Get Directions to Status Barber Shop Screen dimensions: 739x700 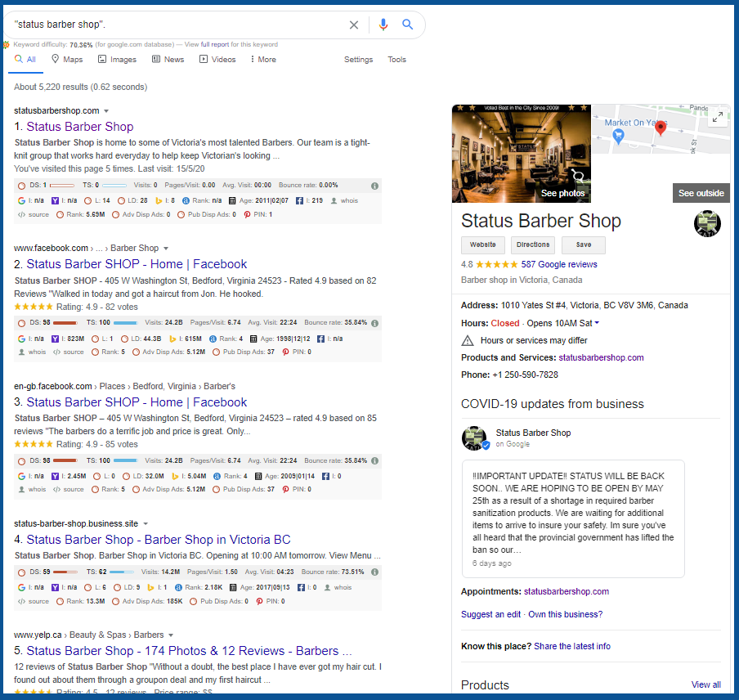click(x=533, y=245)
